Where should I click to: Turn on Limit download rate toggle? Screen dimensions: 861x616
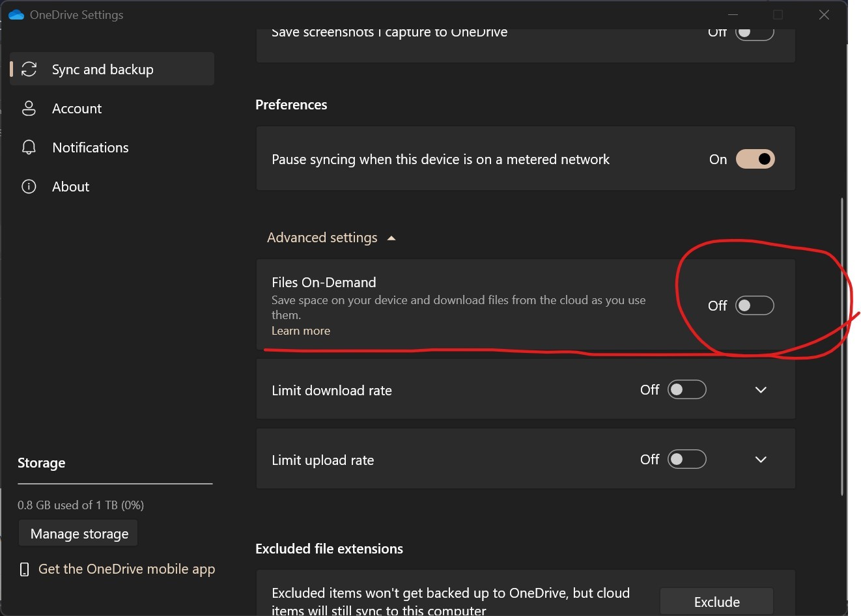pos(687,389)
